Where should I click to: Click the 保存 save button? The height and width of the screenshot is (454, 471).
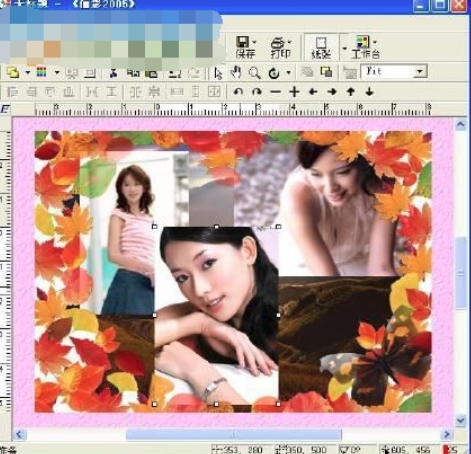coord(246,47)
